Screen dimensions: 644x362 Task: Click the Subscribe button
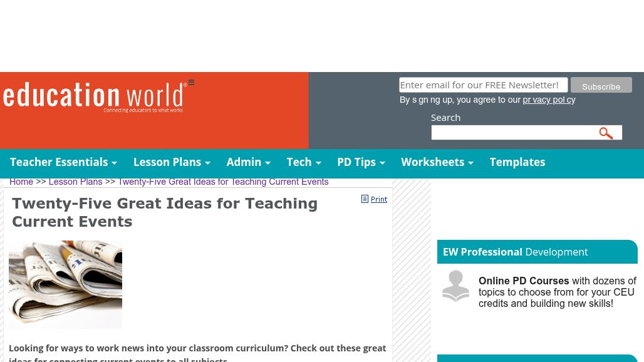click(601, 85)
